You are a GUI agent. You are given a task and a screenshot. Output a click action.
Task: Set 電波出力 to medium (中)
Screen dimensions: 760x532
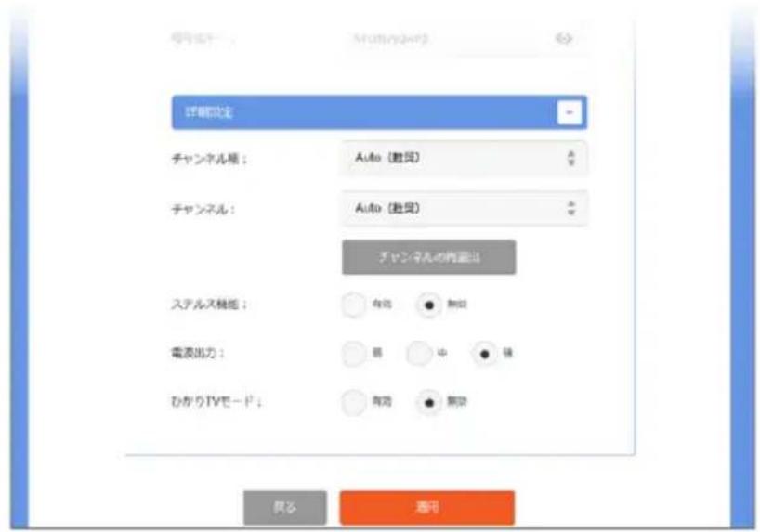[x=419, y=353]
